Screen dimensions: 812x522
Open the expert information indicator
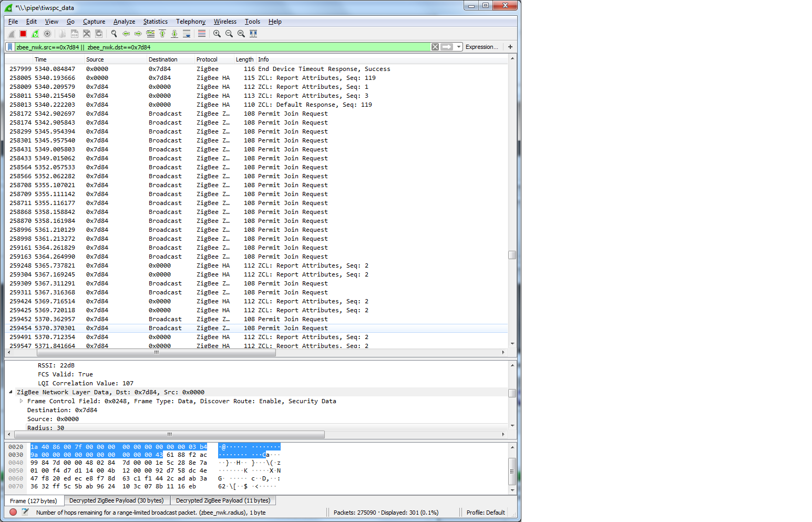13,512
